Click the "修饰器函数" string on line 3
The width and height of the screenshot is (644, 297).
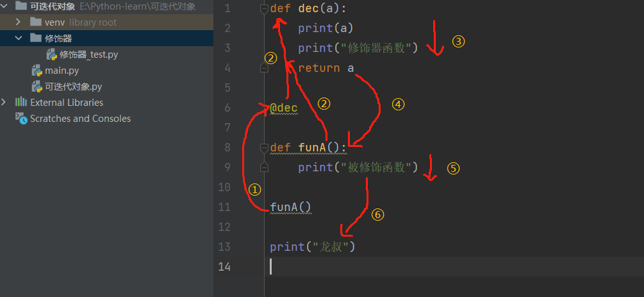[379, 48]
